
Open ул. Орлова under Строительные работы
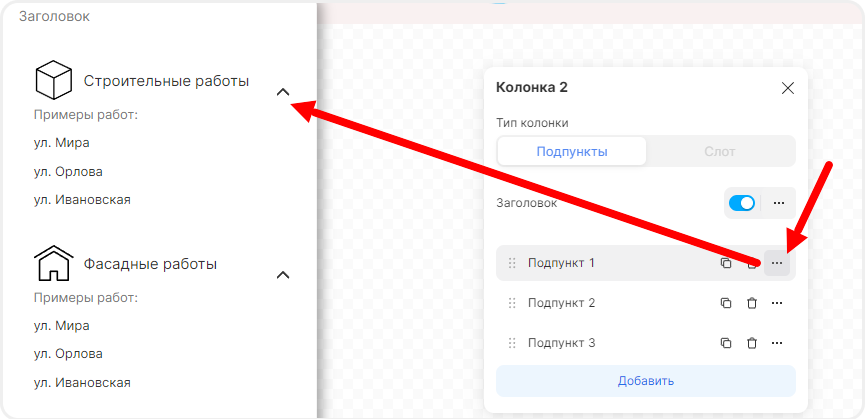coord(68,171)
